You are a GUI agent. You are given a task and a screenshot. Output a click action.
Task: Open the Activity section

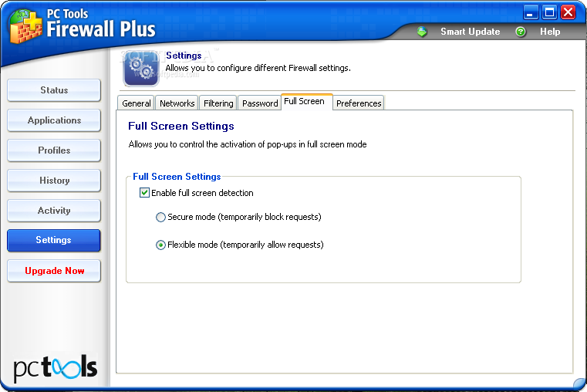click(x=54, y=211)
